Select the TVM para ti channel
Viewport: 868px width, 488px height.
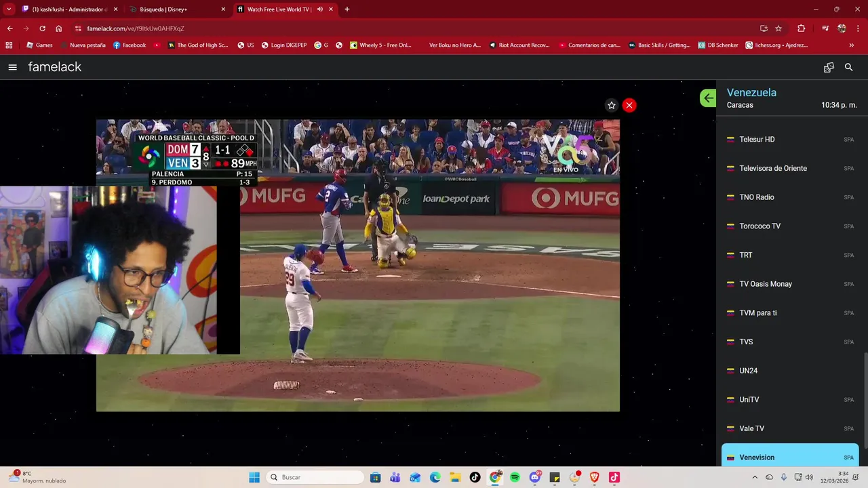tap(790, 312)
